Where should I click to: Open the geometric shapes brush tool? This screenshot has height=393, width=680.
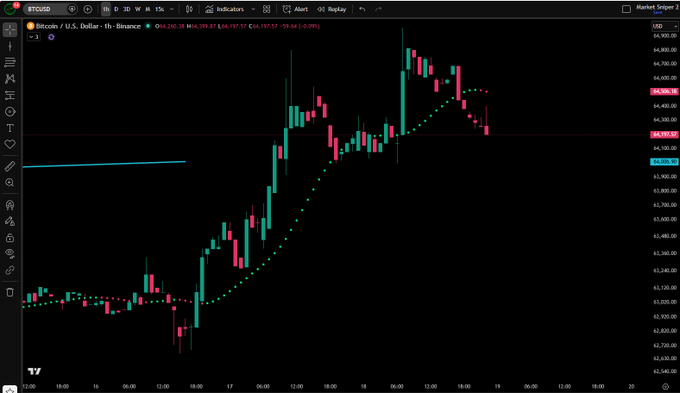pyautogui.click(x=10, y=112)
